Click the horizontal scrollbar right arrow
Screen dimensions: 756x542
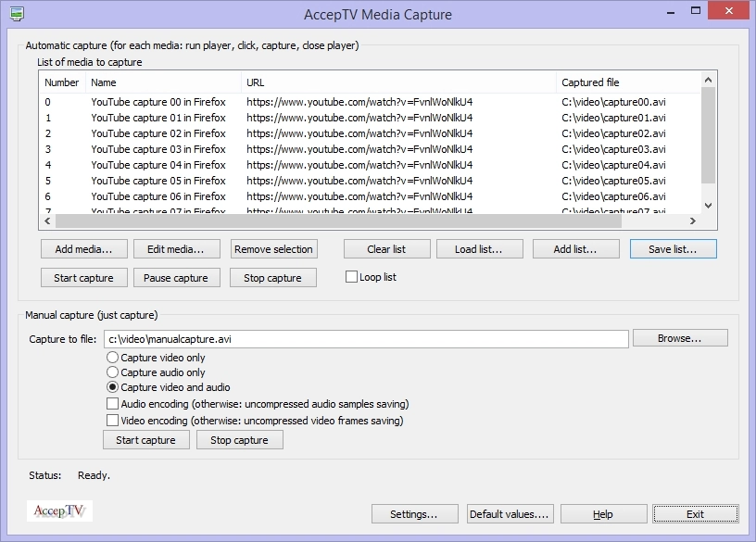(691, 221)
